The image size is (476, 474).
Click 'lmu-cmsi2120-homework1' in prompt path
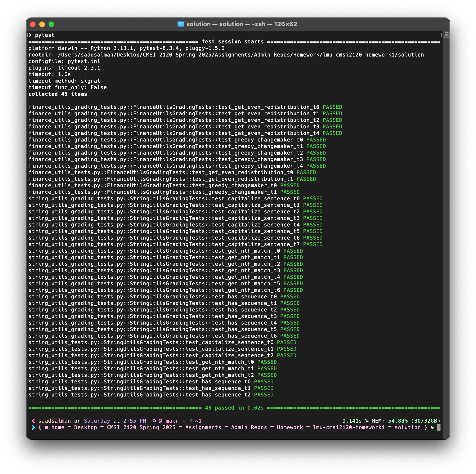349,428
